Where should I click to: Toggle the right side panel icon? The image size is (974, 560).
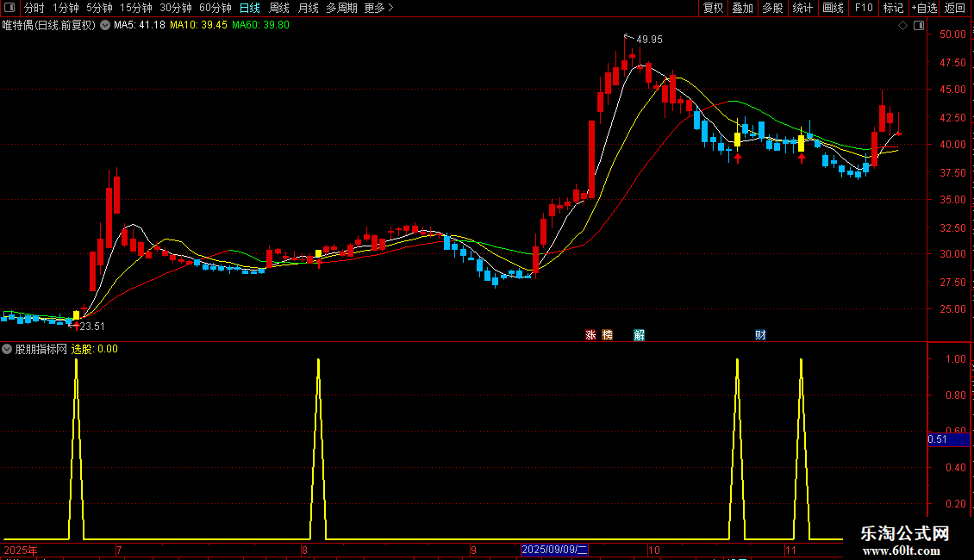920,26
